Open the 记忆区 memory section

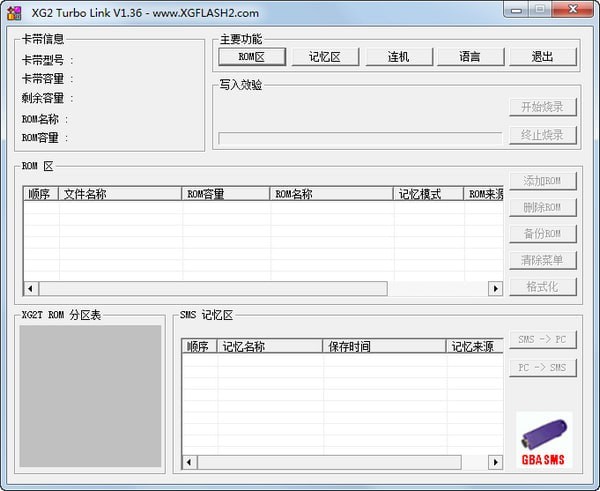click(324, 57)
